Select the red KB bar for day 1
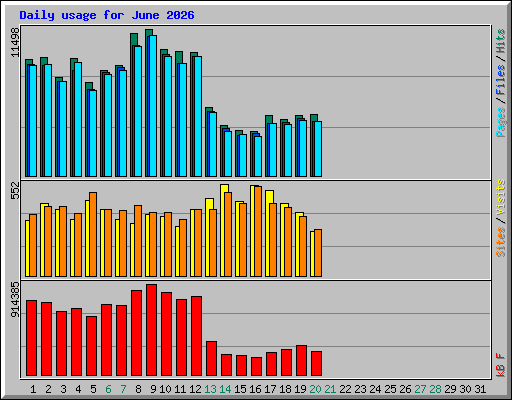This screenshot has width=512, height=400. coord(31,338)
